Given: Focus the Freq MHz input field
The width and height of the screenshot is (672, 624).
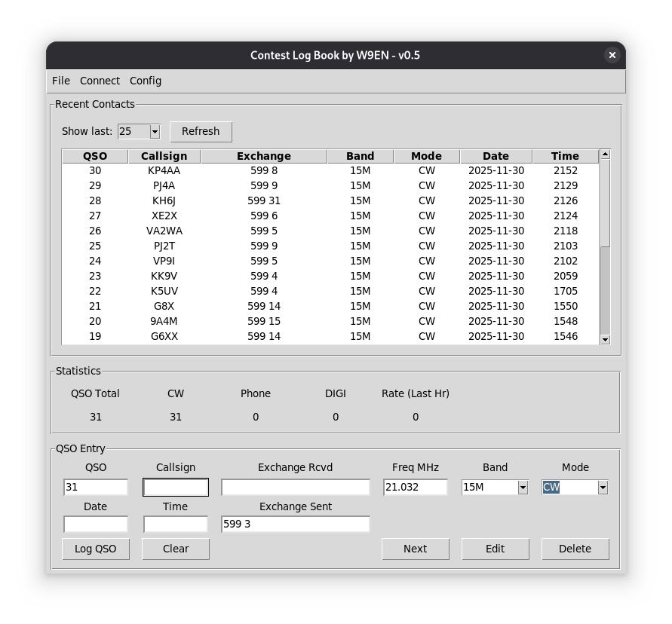Looking at the screenshot, I should pos(416,487).
